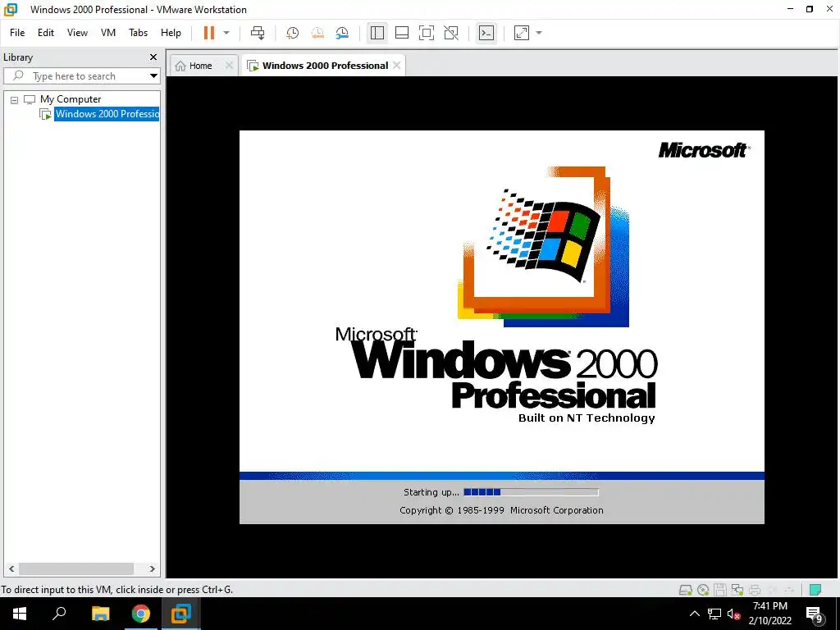Close the Library panel

153,57
